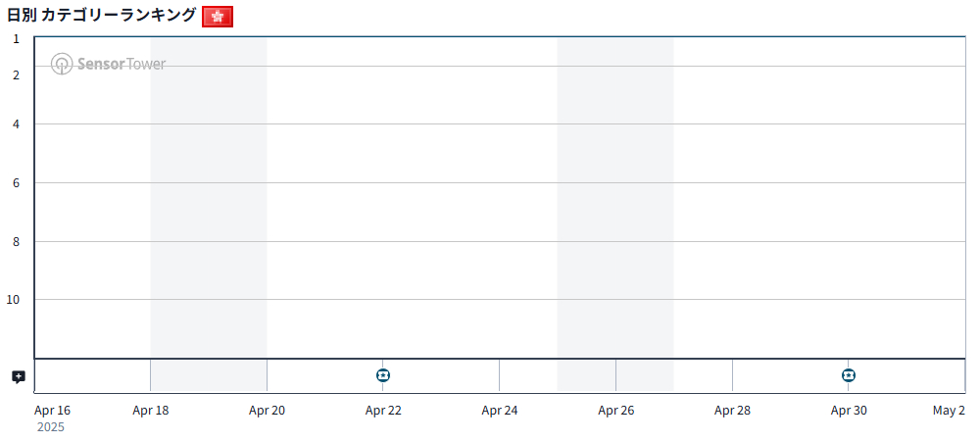This screenshot has height=442, width=980.
Task: Click the Sensor Tower logo watermark
Action: (109, 65)
